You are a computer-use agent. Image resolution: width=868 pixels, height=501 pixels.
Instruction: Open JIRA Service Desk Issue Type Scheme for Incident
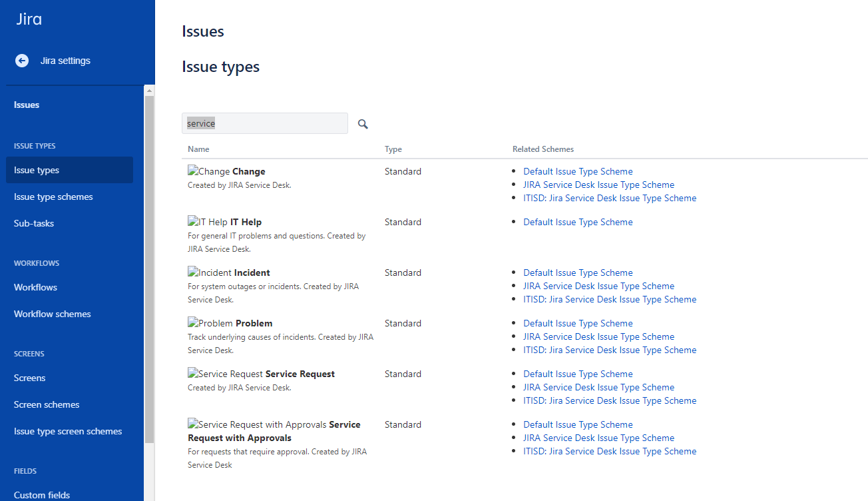click(598, 286)
